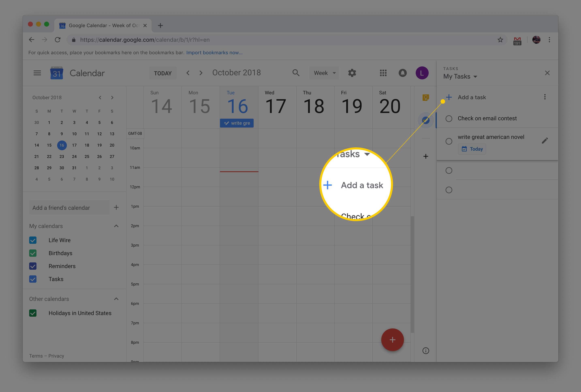Click the Tasks panel close icon
The image size is (581, 392).
click(x=547, y=73)
